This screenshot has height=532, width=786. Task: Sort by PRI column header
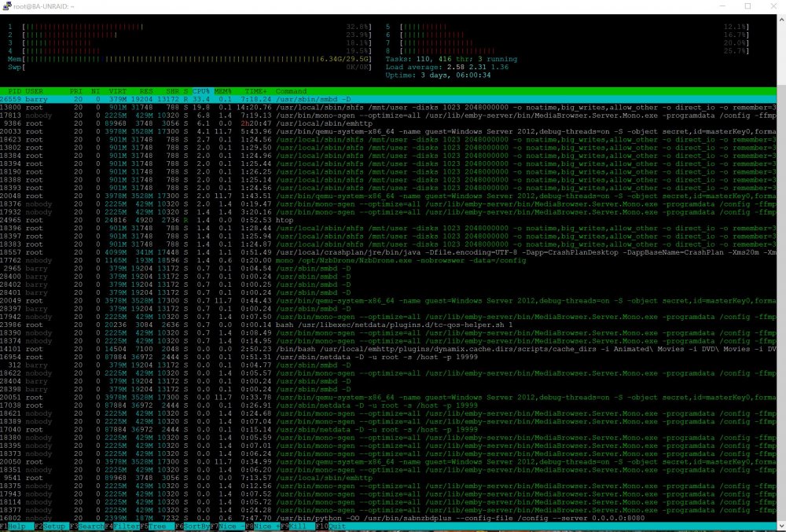click(x=75, y=91)
